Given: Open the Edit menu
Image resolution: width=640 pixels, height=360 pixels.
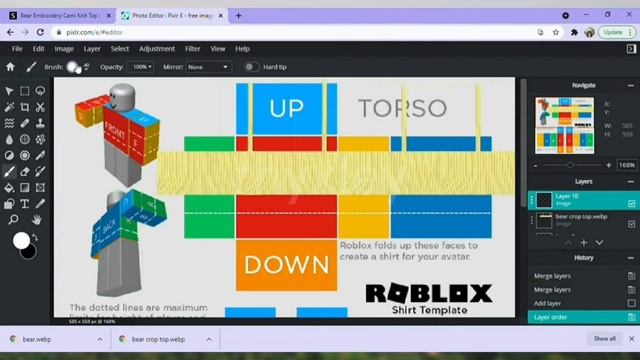Looking at the screenshot, I should point(38,49).
